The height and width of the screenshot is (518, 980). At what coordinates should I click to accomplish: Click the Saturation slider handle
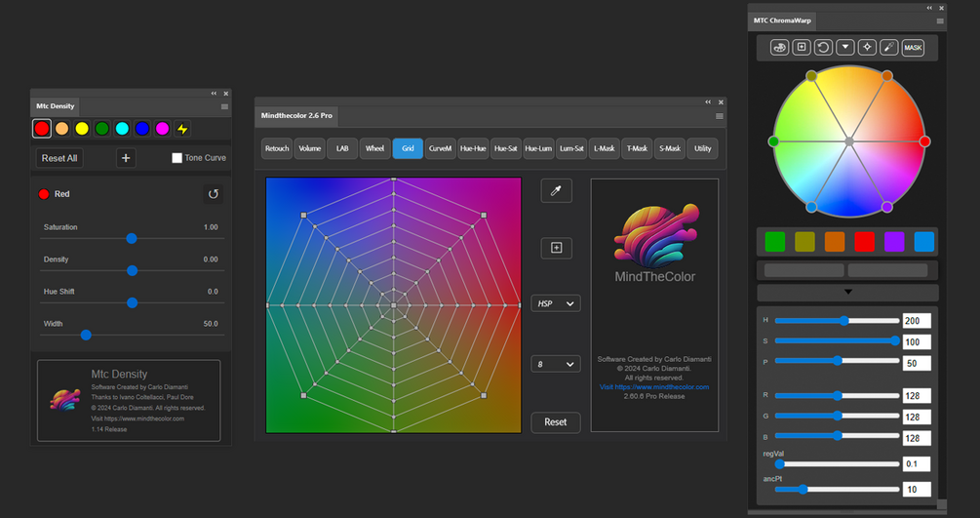(132, 238)
